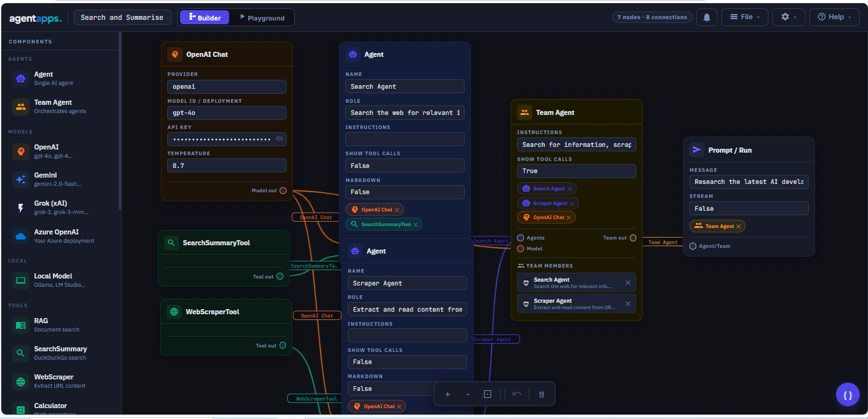This screenshot has height=419, width=868.
Task: Switch to the Builder tab
Action: 205,18
